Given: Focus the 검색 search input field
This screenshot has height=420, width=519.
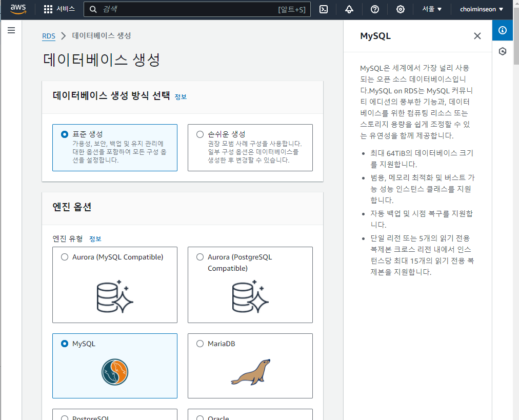Looking at the screenshot, I should (x=197, y=9).
